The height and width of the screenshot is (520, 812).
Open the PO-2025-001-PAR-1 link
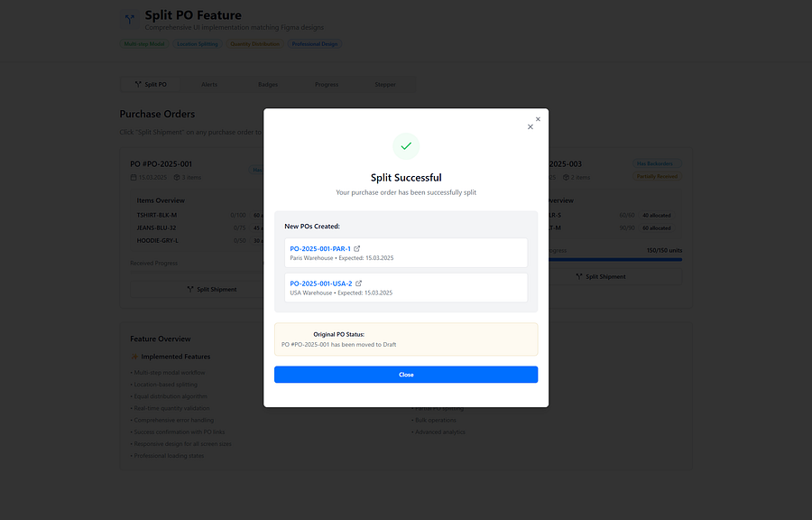[320, 248]
